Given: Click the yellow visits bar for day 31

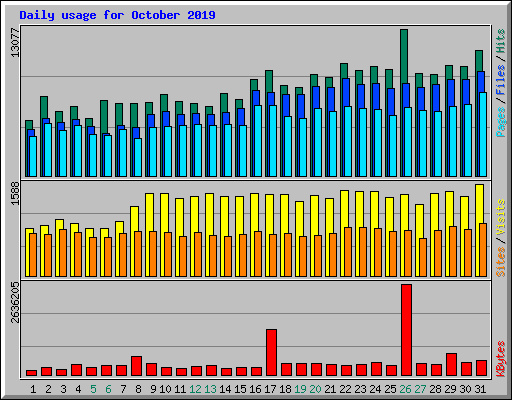Looking at the screenshot, I should (479, 203).
